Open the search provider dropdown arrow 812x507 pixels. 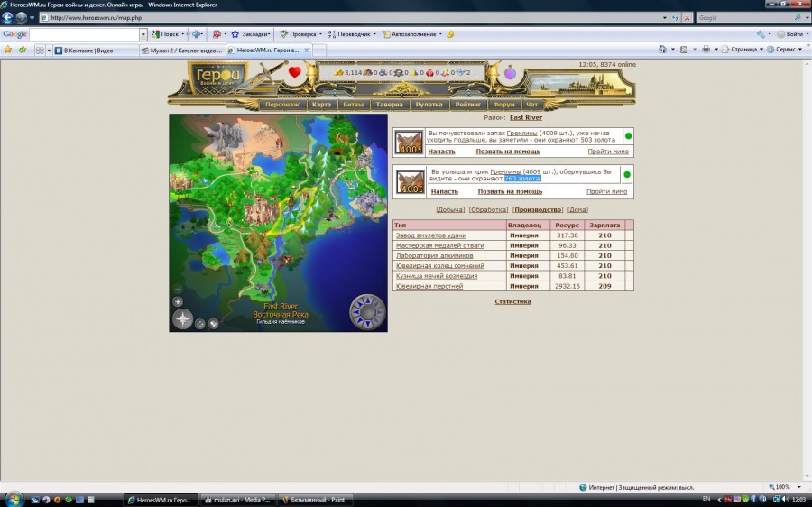[807, 18]
